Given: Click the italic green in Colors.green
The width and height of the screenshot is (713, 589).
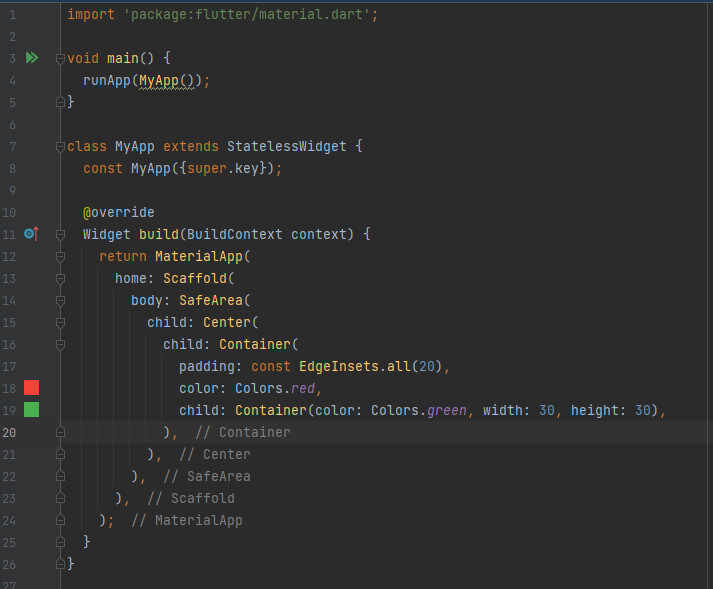Looking at the screenshot, I should pyautogui.click(x=447, y=410).
